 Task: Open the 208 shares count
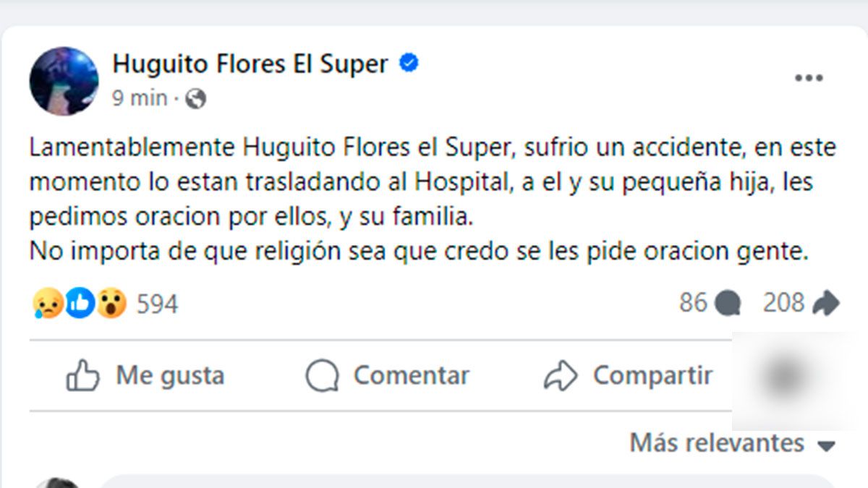click(x=783, y=303)
